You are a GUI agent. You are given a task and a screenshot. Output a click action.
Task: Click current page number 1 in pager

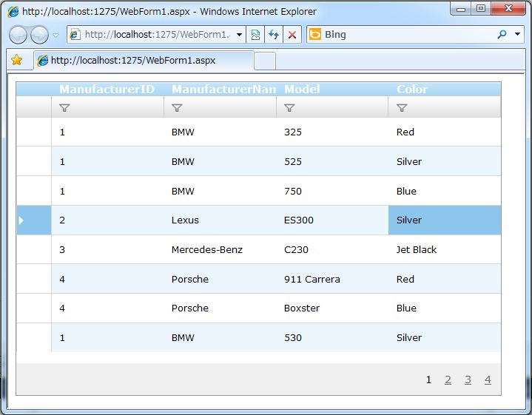[428, 379]
